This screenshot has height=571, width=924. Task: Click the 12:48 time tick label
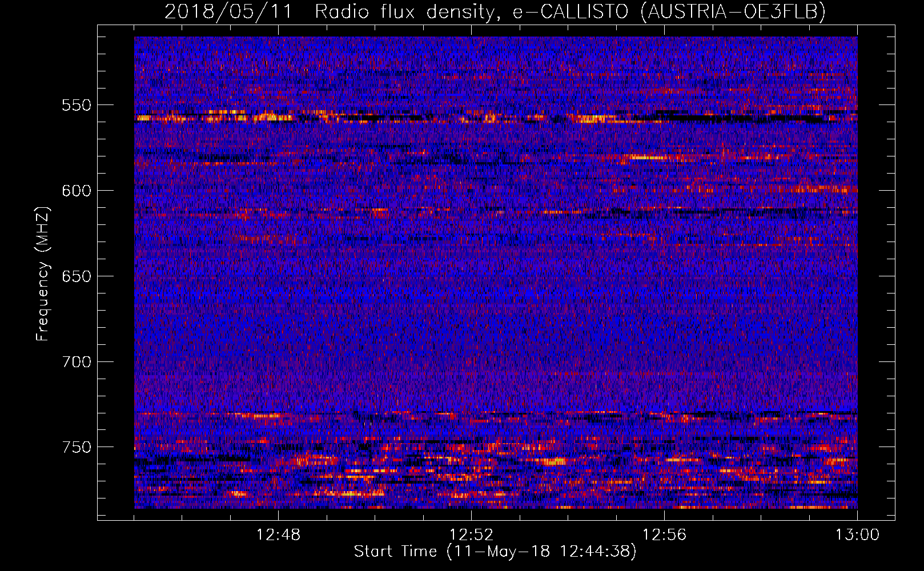coord(279,535)
